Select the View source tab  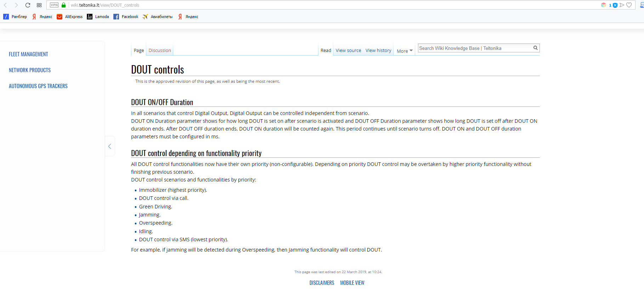point(348,51)
